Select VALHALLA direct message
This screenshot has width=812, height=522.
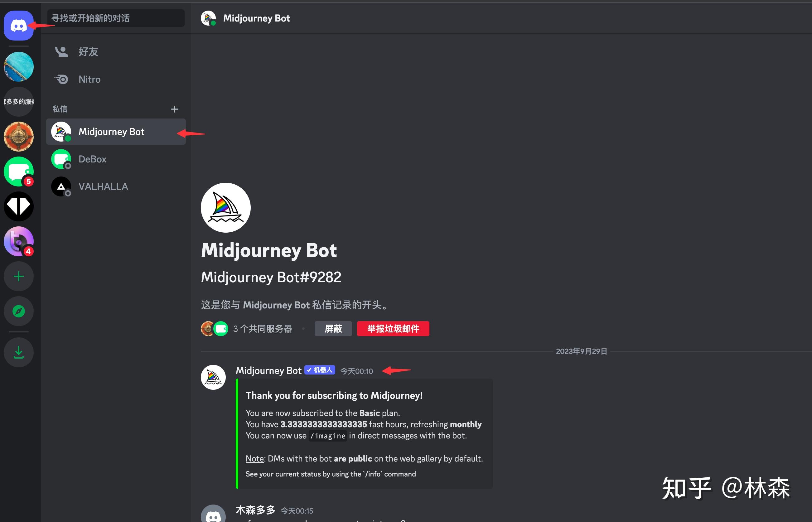[116, 186]
